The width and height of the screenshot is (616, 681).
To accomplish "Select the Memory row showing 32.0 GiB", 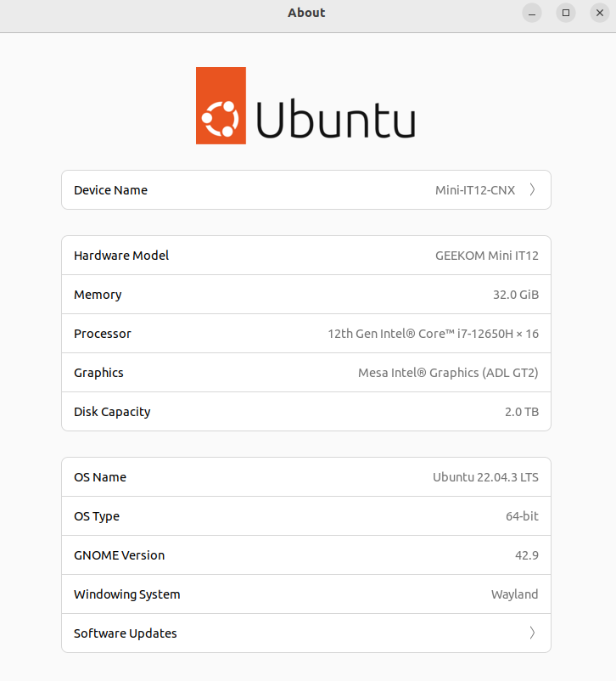I will 306,295.
